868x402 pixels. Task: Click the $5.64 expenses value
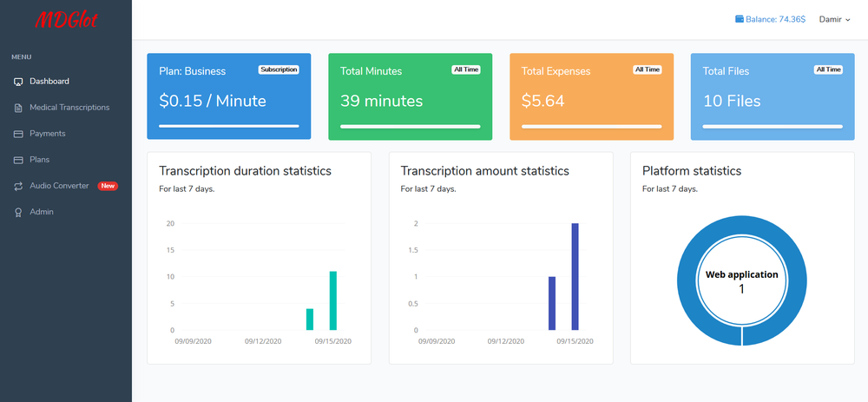[x=543, y=101]
